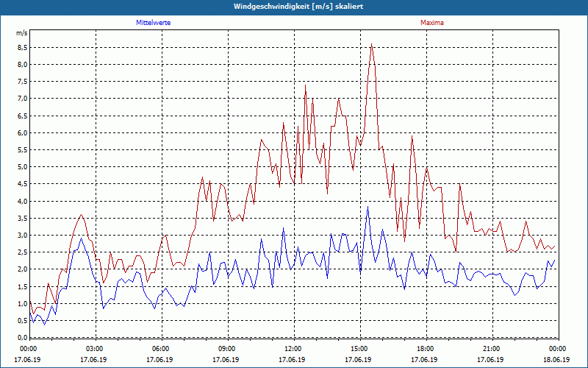Click the red Maxima peak near 02:20
Screen dimensions: 588x368
tap(81, 215)
